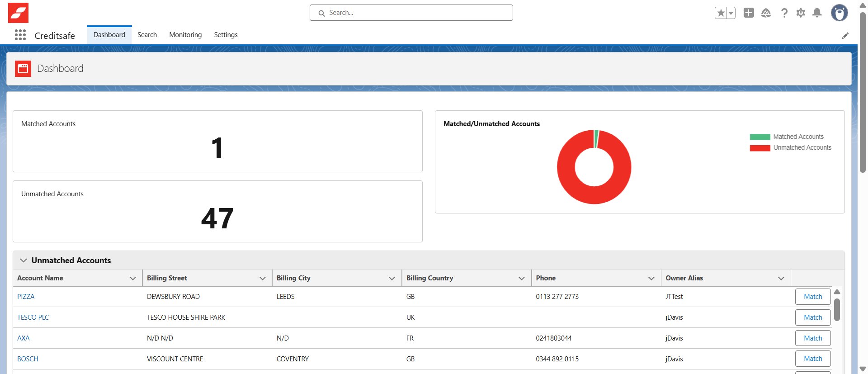Open the Billing Country column menu

pos(522,278)
